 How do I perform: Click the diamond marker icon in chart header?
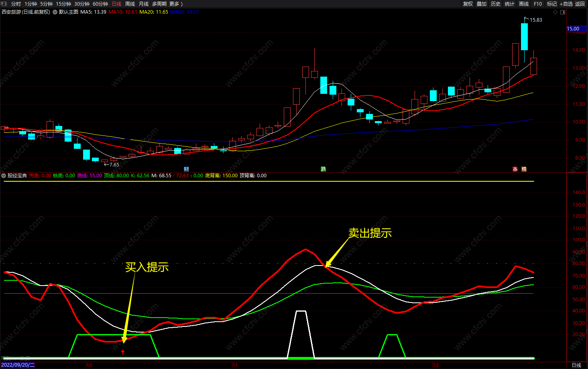[x=555, y=12]
